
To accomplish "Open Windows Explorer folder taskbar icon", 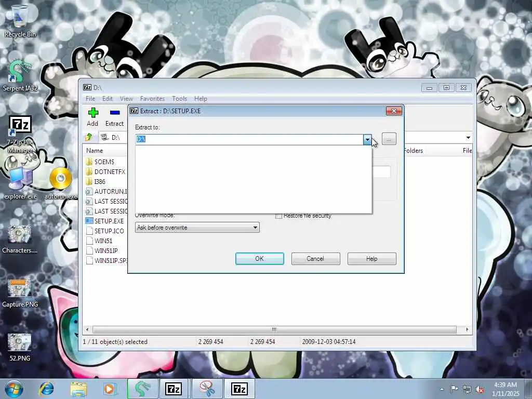I will tap(78, 389).
